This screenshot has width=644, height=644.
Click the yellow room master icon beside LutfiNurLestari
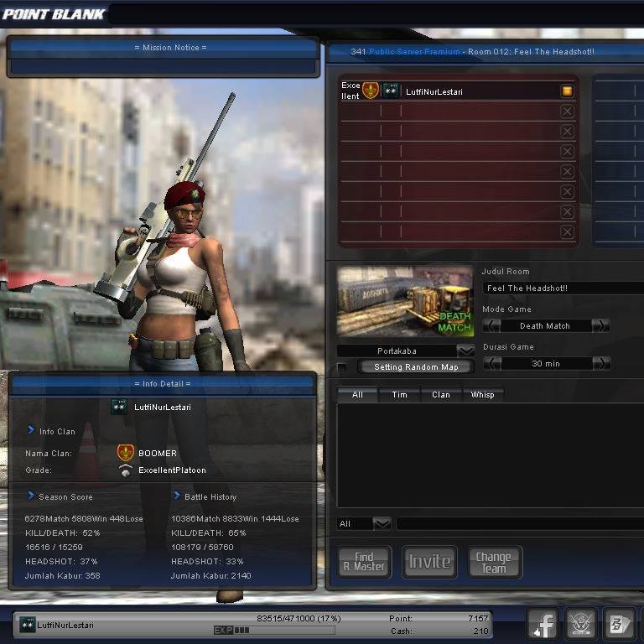pos(567,91)
